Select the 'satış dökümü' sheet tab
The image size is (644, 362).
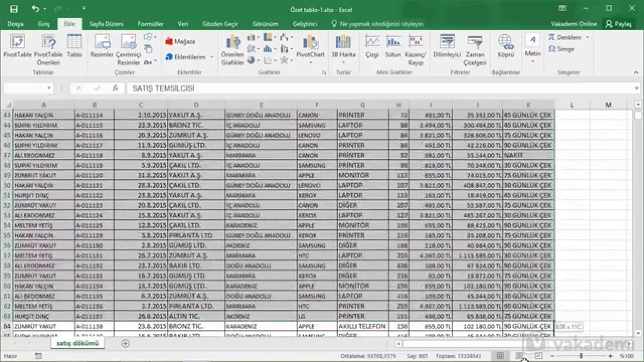pos(77,343)
